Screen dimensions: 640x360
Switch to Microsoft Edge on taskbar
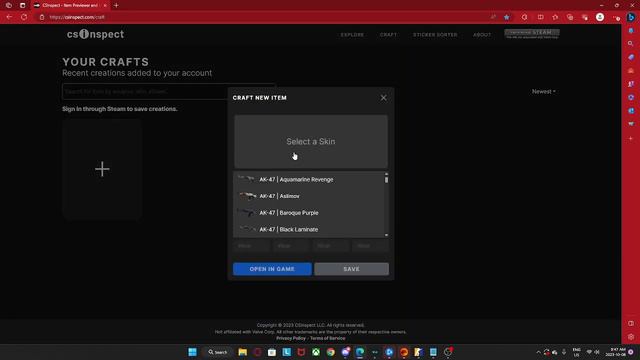pyautogui.click(x=360, y=352)
